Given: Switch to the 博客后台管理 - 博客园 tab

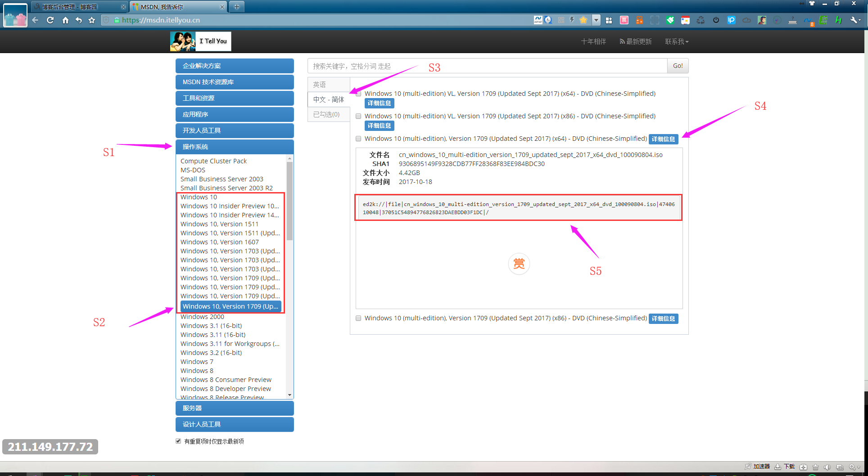Looking at the screenshot, I should pyautogui.click(x=79, y=7).
